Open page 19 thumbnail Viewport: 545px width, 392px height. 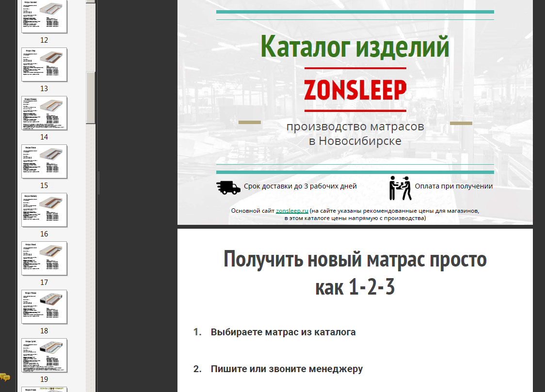(44, 355)
